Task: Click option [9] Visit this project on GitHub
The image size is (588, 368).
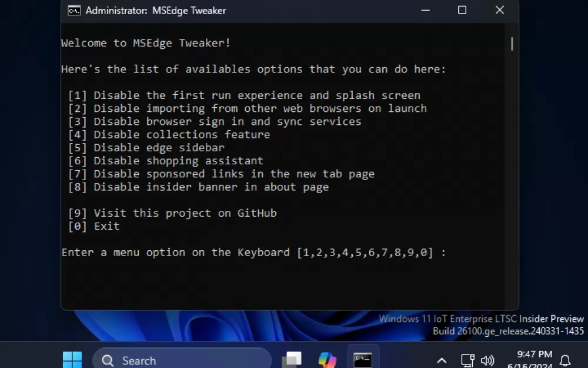Action: pos(172,213)
